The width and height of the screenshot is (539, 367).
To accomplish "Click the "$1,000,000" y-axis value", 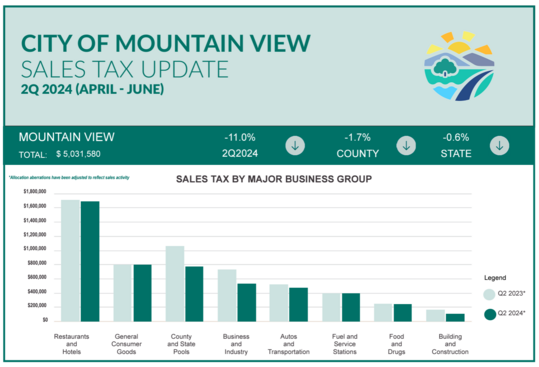I will click(35, 248).
